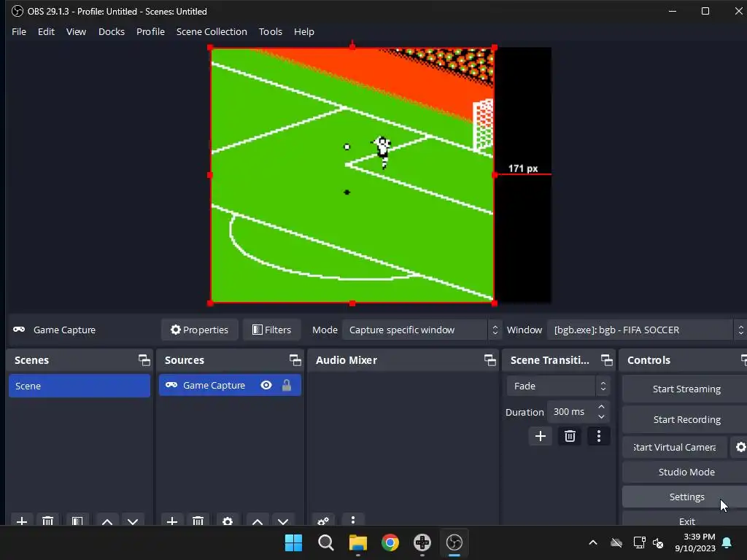Click the game capture preview image
Image resolution: width=747 pixels, height=560 pixels.
(x=352, y=175)
